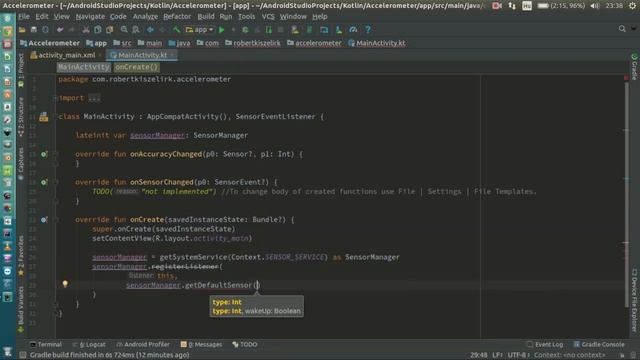This screenshot has height=360, width=640.
Task: Click the Make Project hammer icon
Action: pyautogui.click(x=176, y=30)
